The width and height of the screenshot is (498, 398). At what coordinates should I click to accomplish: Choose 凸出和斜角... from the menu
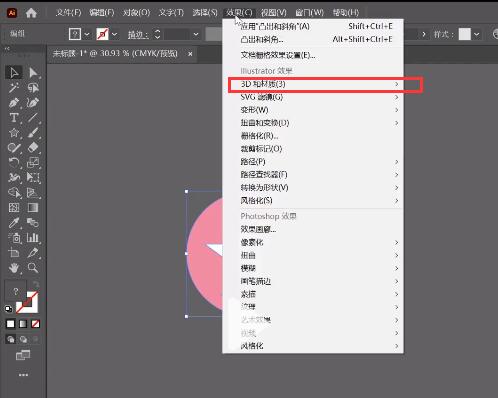pos(313,39)
